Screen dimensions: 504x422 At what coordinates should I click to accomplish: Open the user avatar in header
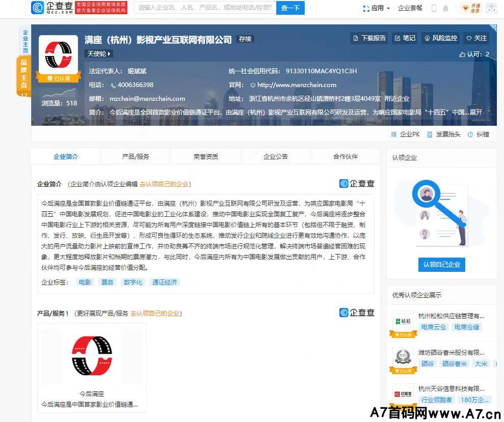pos(491,8)
